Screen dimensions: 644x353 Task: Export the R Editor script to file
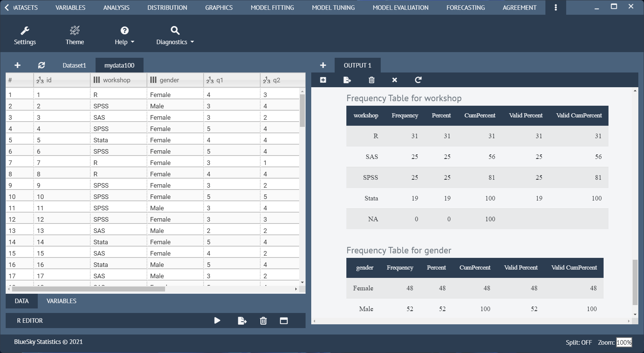tap(242, 321)
